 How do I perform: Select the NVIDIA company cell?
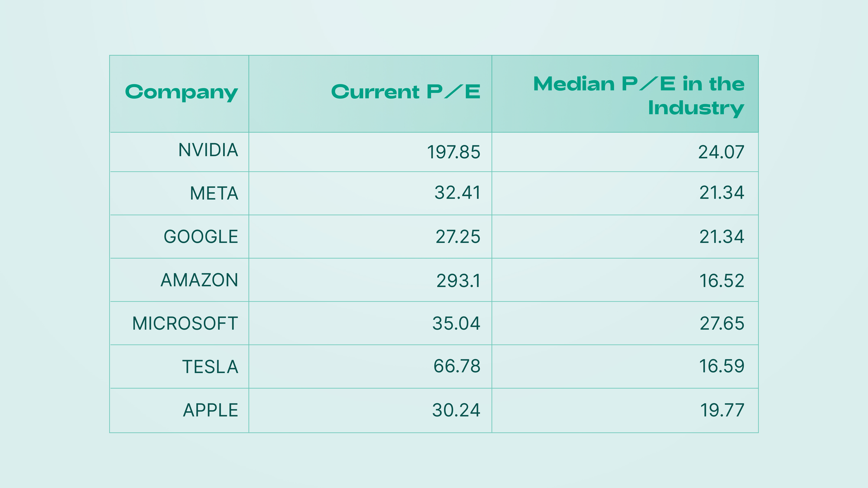(x=208, y=150)
